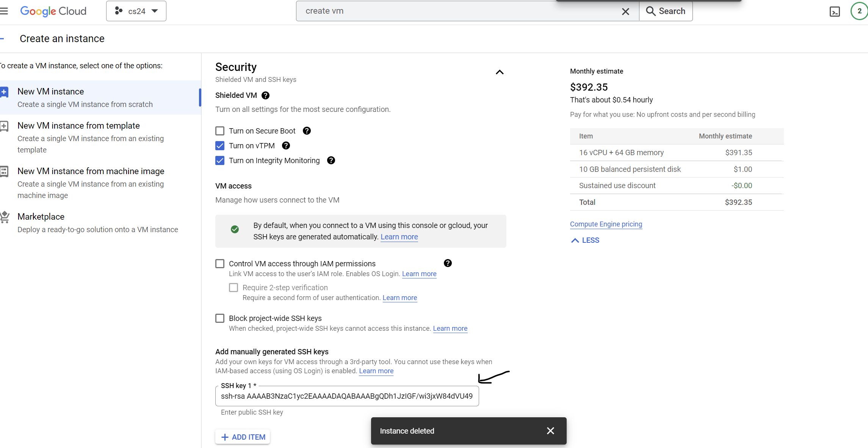Click the 16 vCPU + 64 GB memory row
Screen dimensions: 868x448
[677, 152]
